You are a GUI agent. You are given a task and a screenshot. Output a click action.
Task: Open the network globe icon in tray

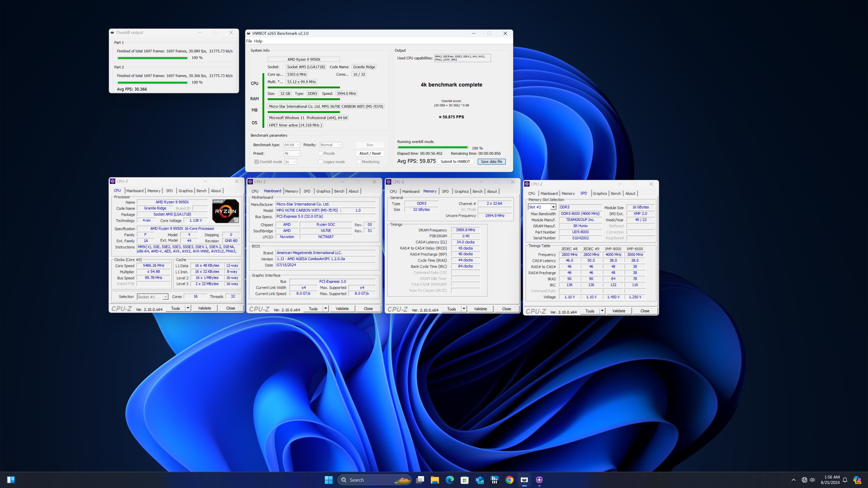pyautogui.click(x=804, y=480)
